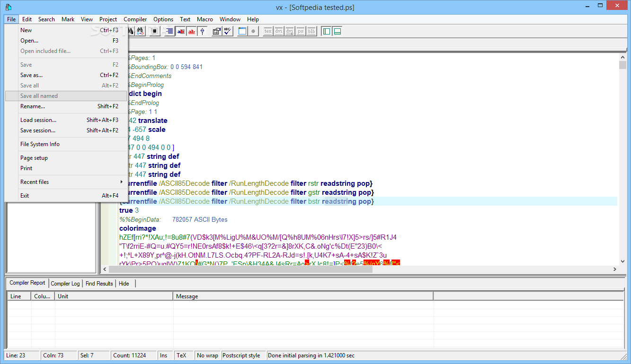Screen dimensions: 631x364
Task: Select Print from the File menu
Action: [x=66, y=168]
